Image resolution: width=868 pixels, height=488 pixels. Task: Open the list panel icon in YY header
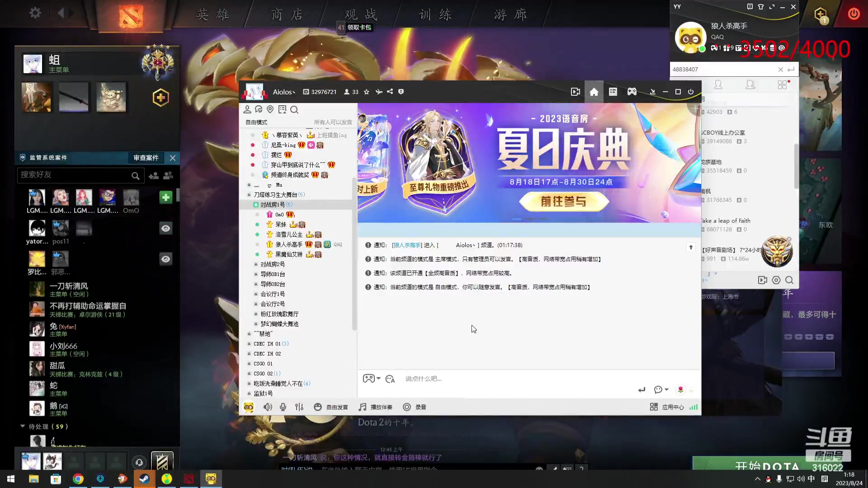tap(613, 92)
